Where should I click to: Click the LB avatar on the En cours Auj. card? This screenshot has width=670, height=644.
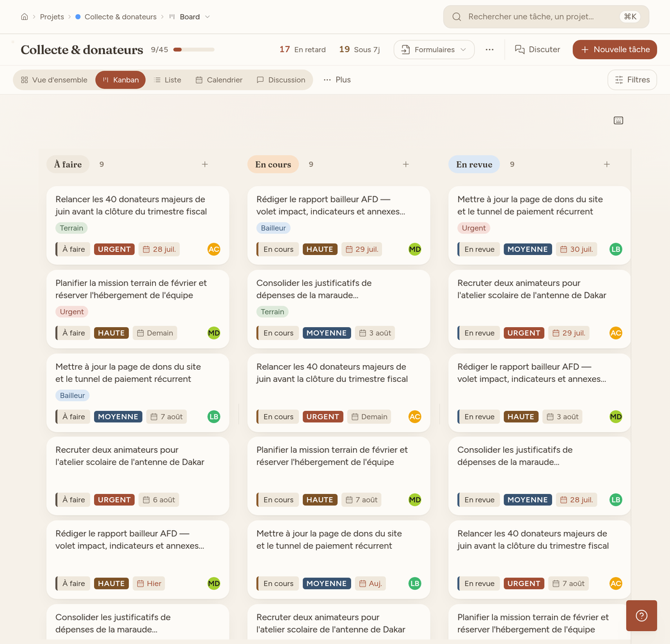(x=414, y=583)
